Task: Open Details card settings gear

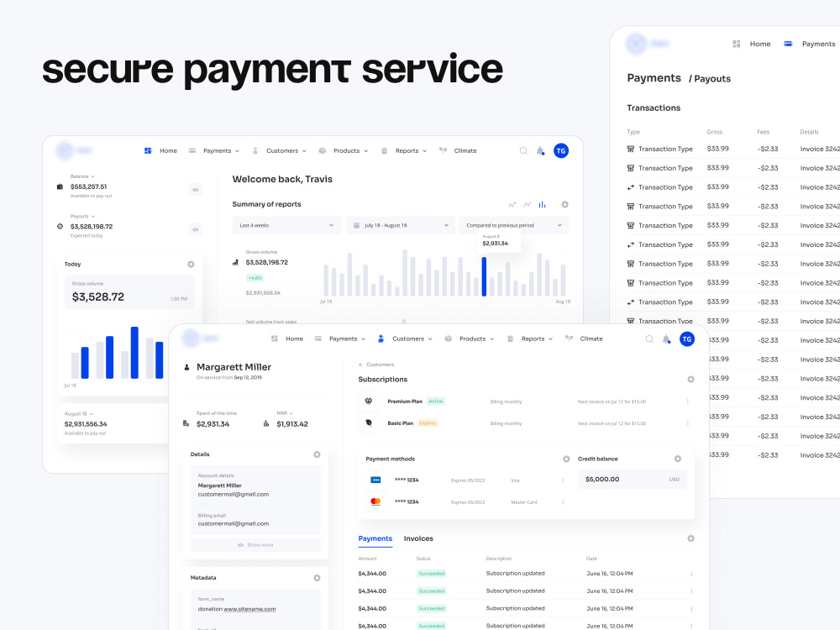Action: [317, 454]
